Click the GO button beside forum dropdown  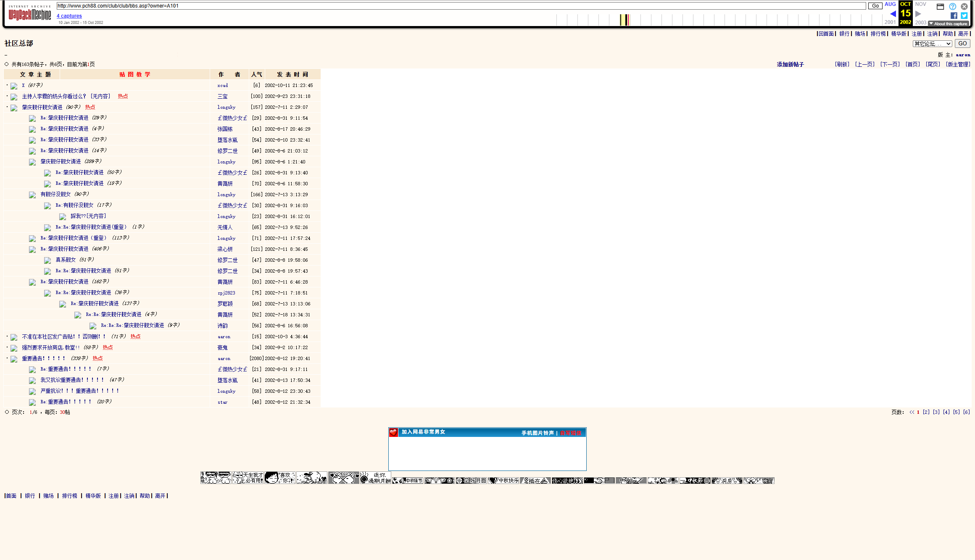962,44
